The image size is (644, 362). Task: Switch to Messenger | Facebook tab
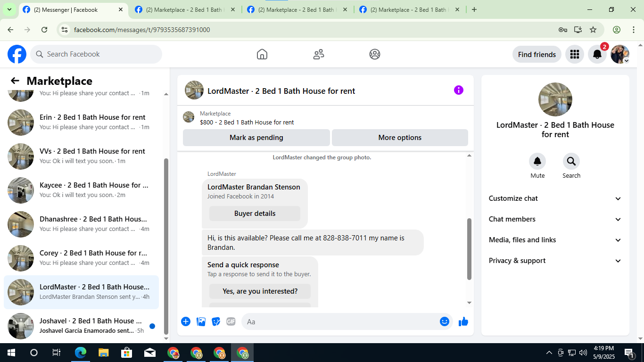tap(74, 9)
